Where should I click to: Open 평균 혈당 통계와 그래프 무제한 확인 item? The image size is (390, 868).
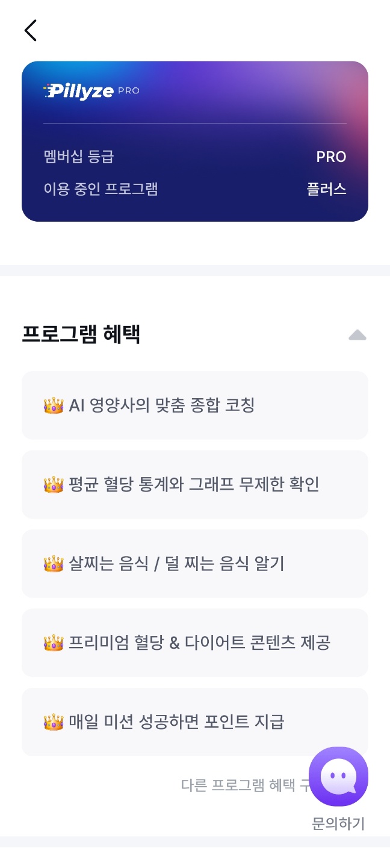195,484
